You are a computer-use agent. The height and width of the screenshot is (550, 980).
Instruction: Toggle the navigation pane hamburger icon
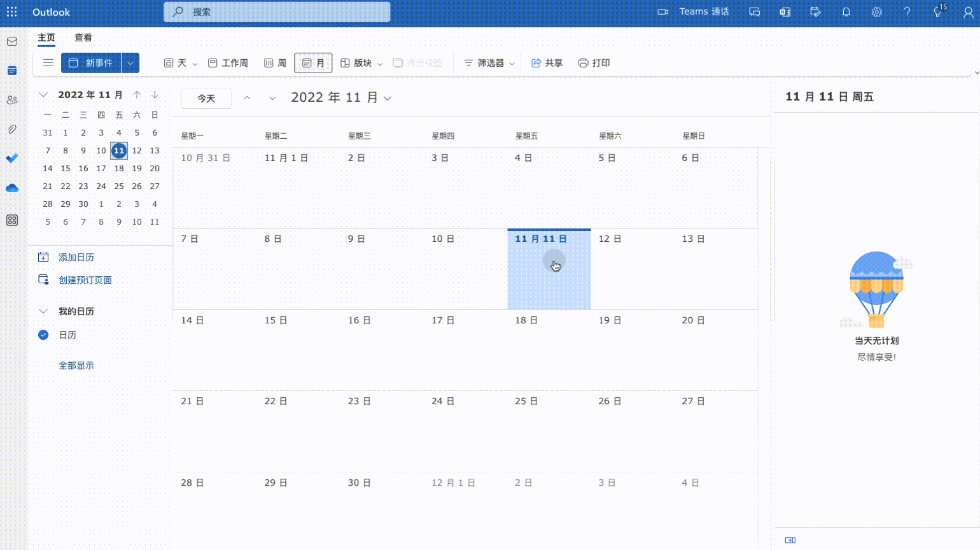click(x=48, y=63)
